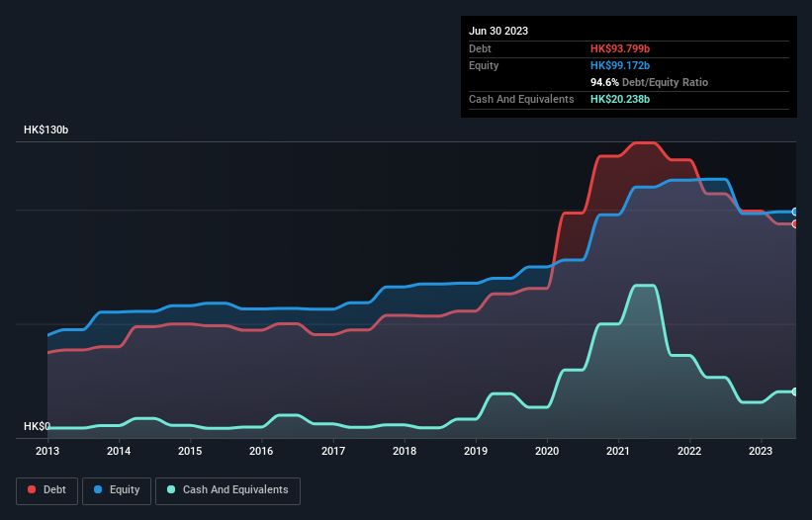Click the 2018 x-axis label
Viewport: 812px width, 520px height.
(x=405, y=451)
